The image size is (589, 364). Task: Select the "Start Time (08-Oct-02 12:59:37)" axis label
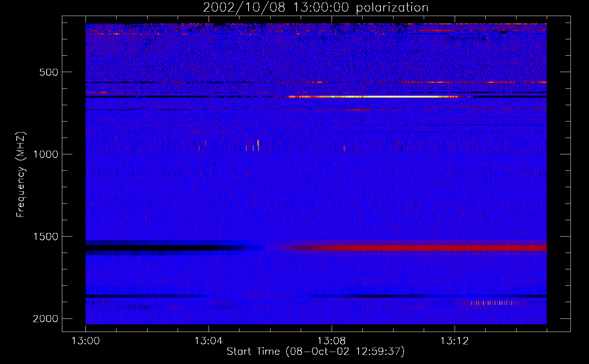coord(316,352)
